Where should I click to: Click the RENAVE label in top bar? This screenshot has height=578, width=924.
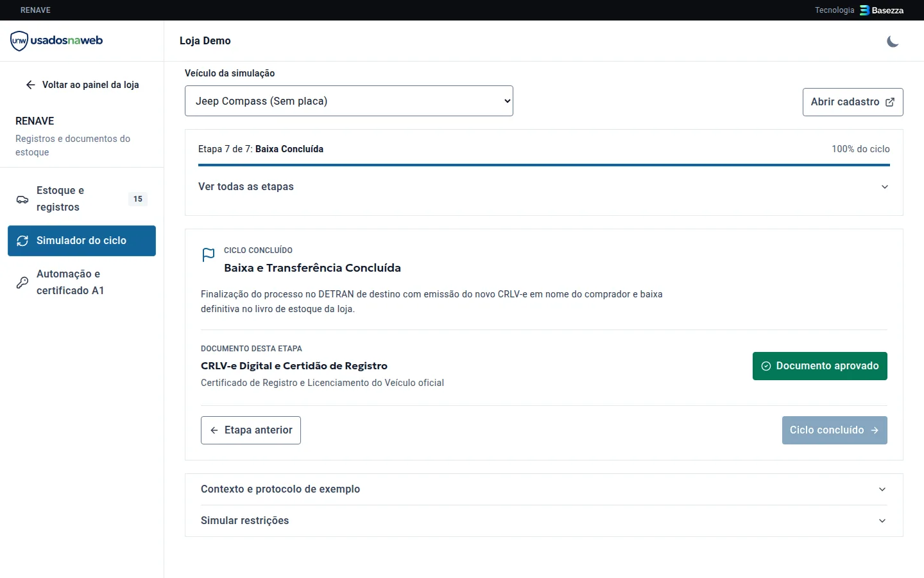tap(35, 10)
